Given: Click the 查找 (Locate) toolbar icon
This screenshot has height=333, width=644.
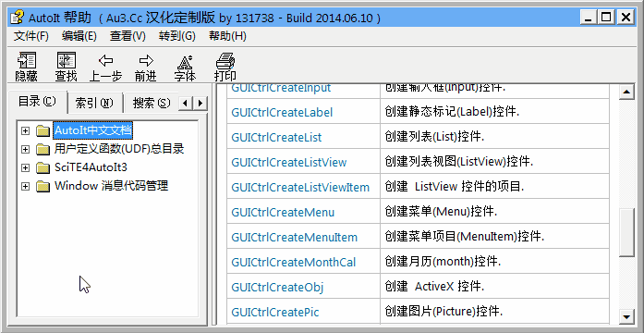Looking at the screenshot, I should click(67, 60).
